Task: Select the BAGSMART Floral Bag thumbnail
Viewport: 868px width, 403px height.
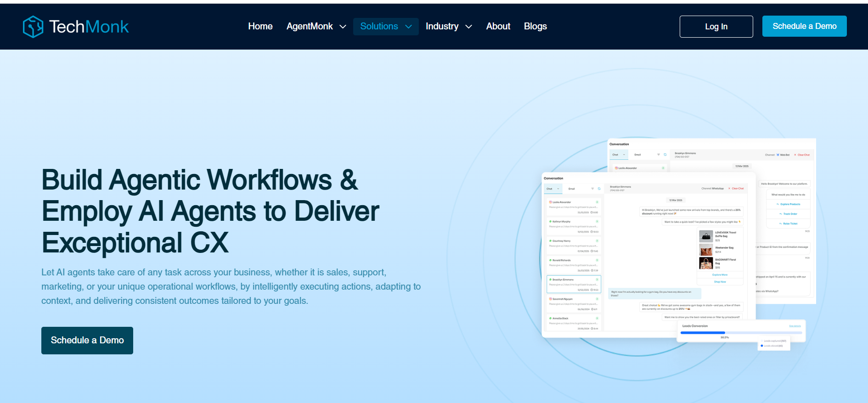Action: (706, 263)
